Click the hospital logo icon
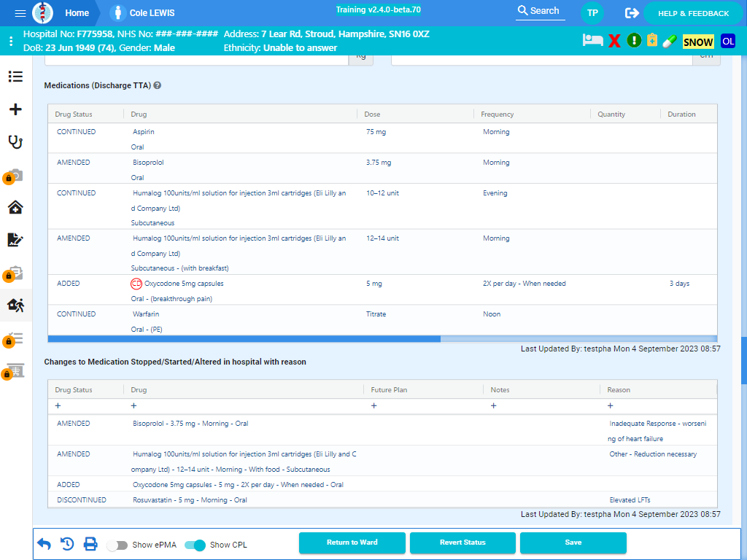 (x=42, y=13)
